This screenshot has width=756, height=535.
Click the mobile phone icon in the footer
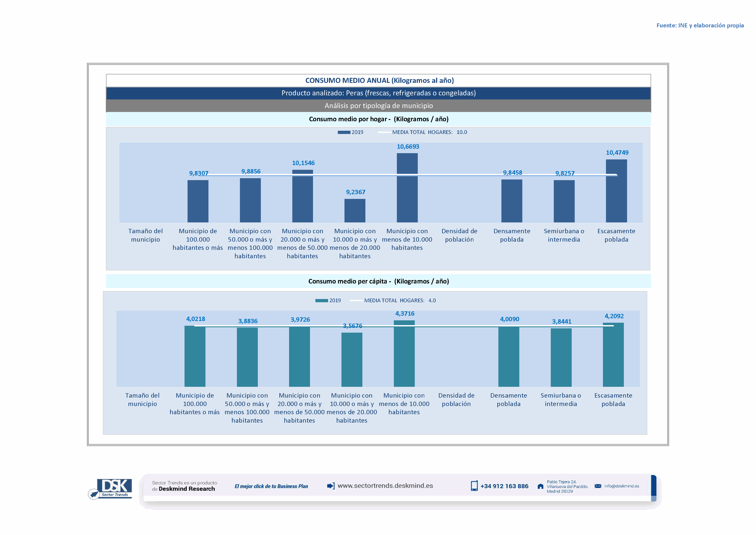[x=474, y=486]
